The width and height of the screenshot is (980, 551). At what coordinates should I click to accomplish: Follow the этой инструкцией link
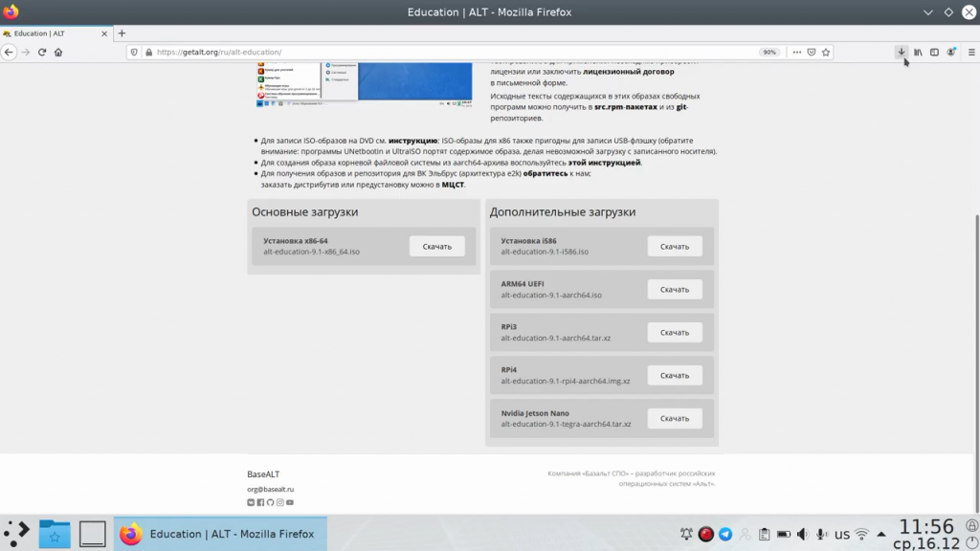605,163
